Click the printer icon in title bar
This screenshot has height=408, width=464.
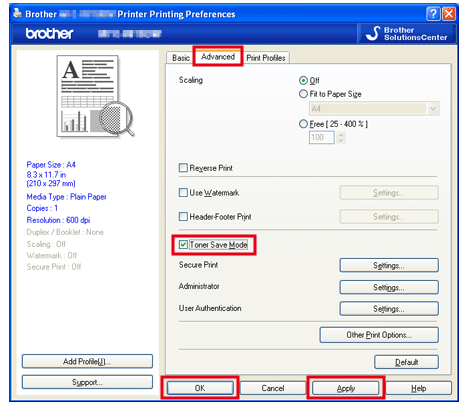[x=18, y=14]
